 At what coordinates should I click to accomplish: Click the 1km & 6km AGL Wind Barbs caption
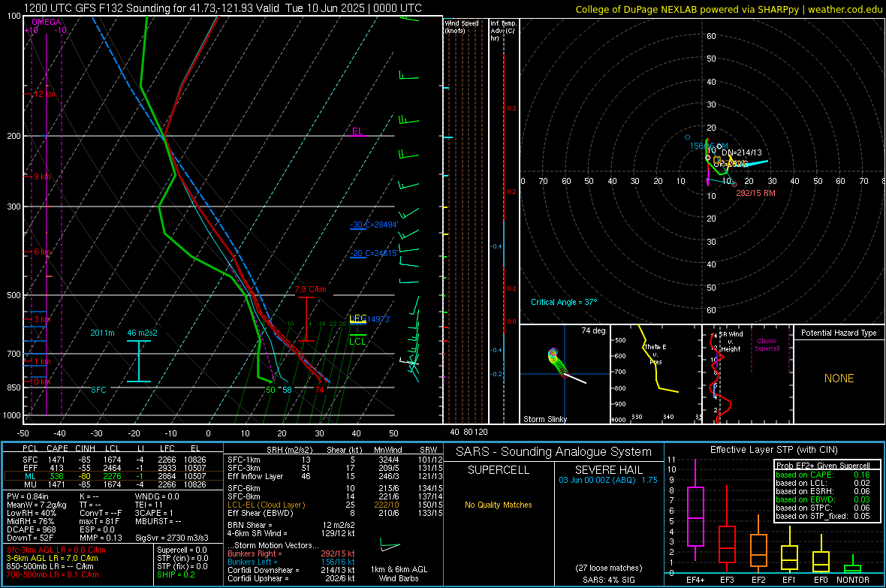pyautogui.click(x=399, y=574)
